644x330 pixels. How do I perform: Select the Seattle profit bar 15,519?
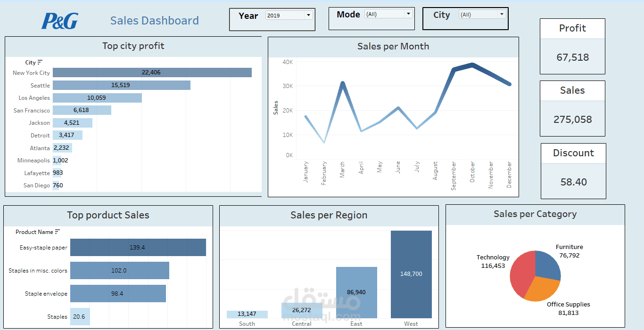click(122, 85)
